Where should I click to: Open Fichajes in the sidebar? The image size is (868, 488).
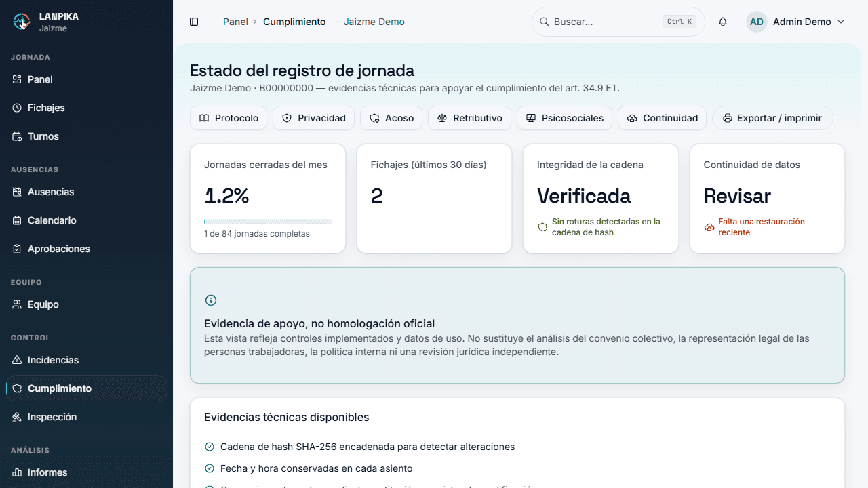(x=86, y=108)
